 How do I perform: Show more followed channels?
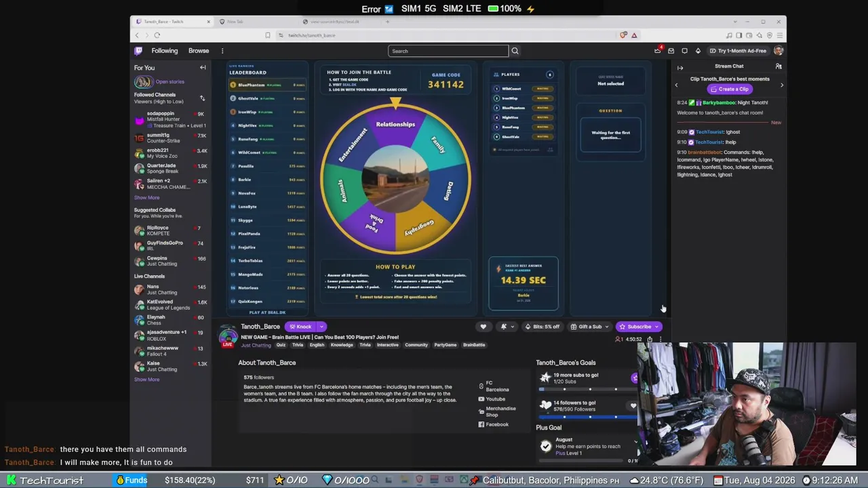click(x=146, y=198)
